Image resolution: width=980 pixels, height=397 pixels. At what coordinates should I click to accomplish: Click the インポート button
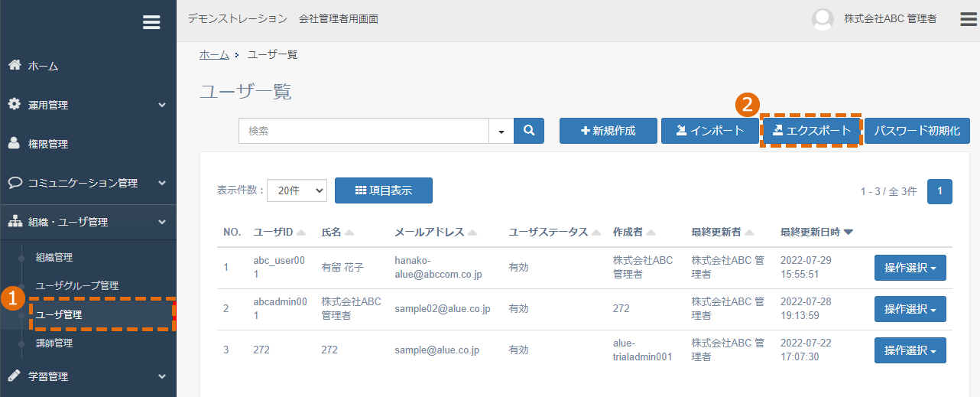point(710,131)
